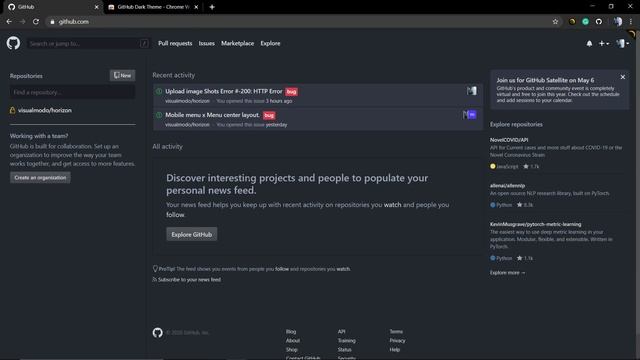Open the Status footer link
This screenshot has width=640, height=360.
click(344, 349)
